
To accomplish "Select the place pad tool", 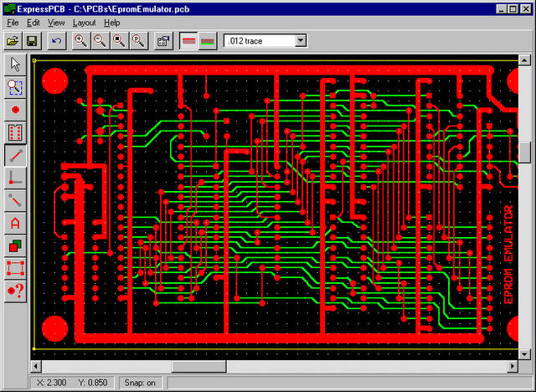I will 15,109.
